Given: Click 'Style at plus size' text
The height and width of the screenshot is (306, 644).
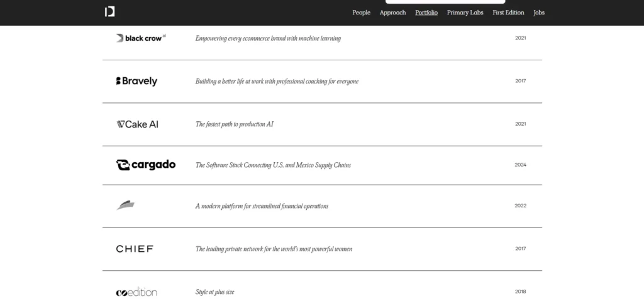Looking at the screenshot, I should (215, 292).
